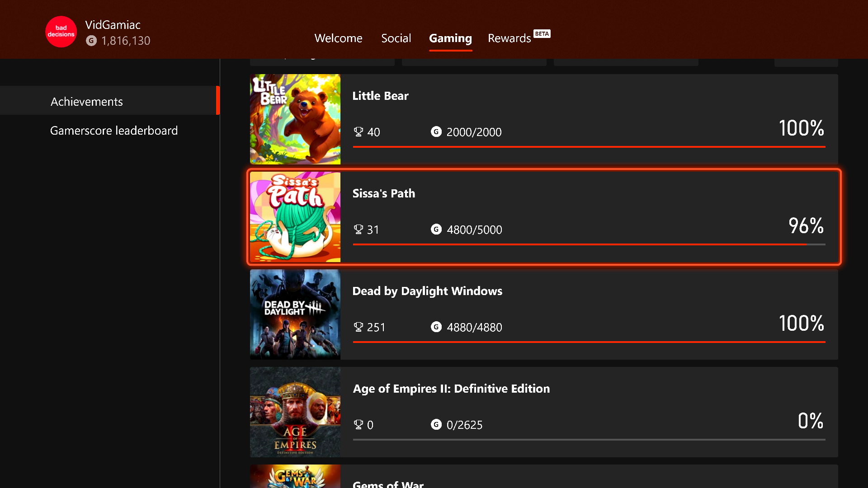
Task: Open the Rewards tab
Action: pos(509,38)
